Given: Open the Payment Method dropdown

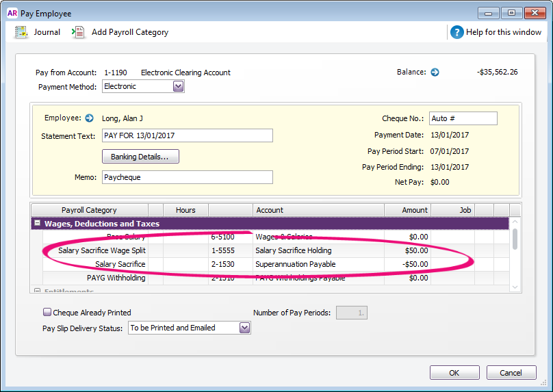Looking at the screenshot, I should (x=178, y=86).
